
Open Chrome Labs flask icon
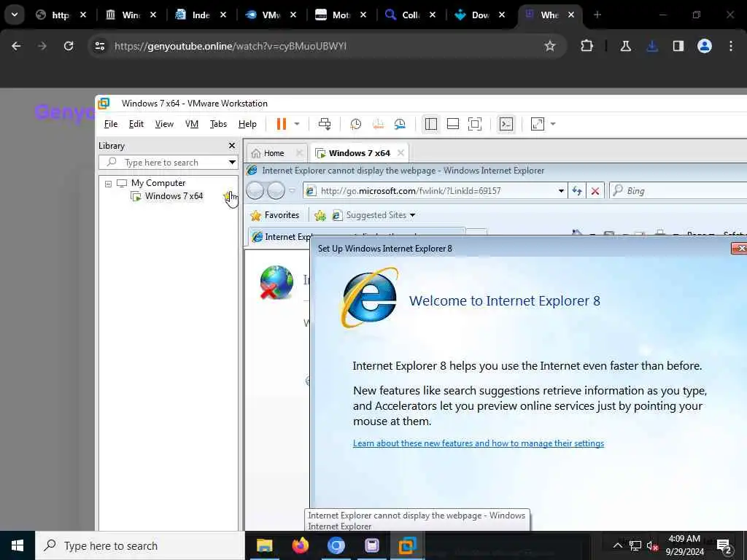pyautogui.click(x=625, y=46)
